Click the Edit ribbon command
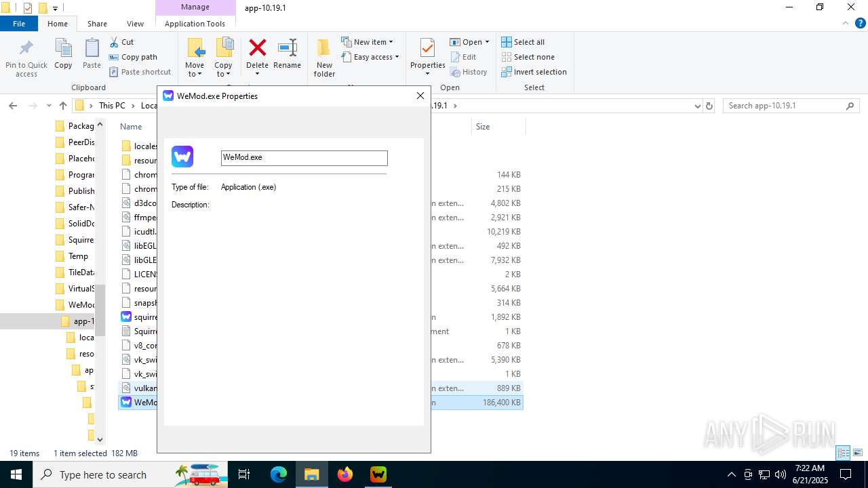This screenshot has width=868, height=488. pyautogui.click(x=463, y=57)
